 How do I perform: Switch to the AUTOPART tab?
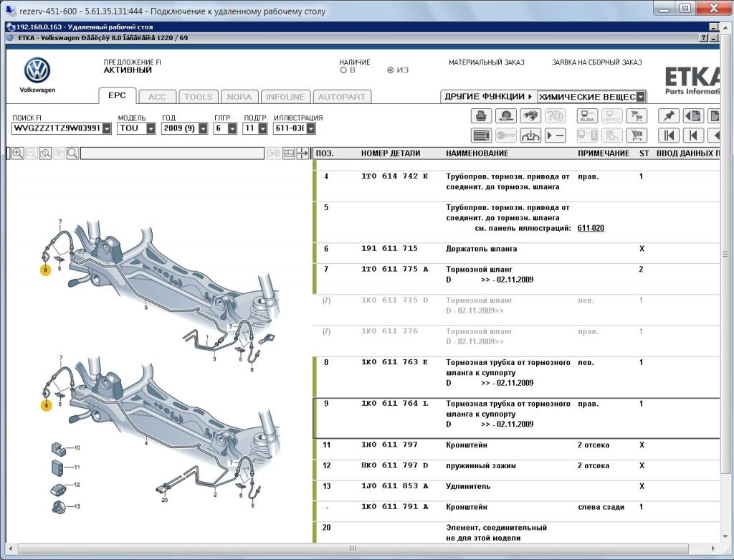tap(342, 97)
